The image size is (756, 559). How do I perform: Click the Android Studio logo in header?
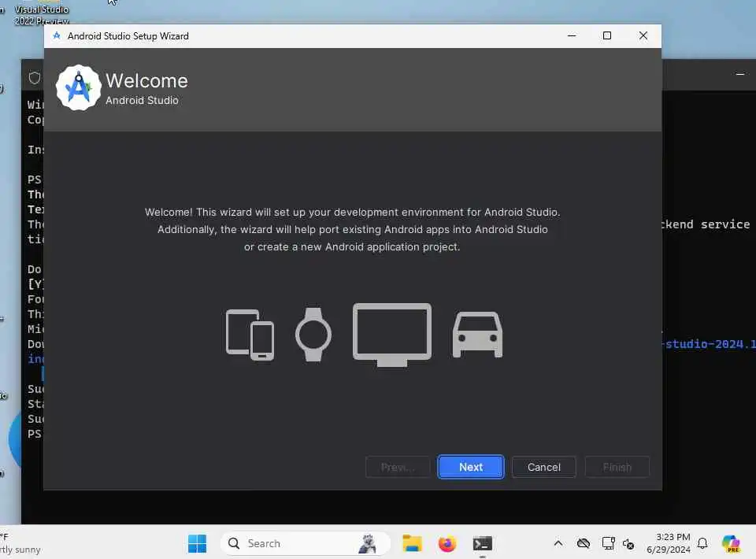click(x=79, y=87)
